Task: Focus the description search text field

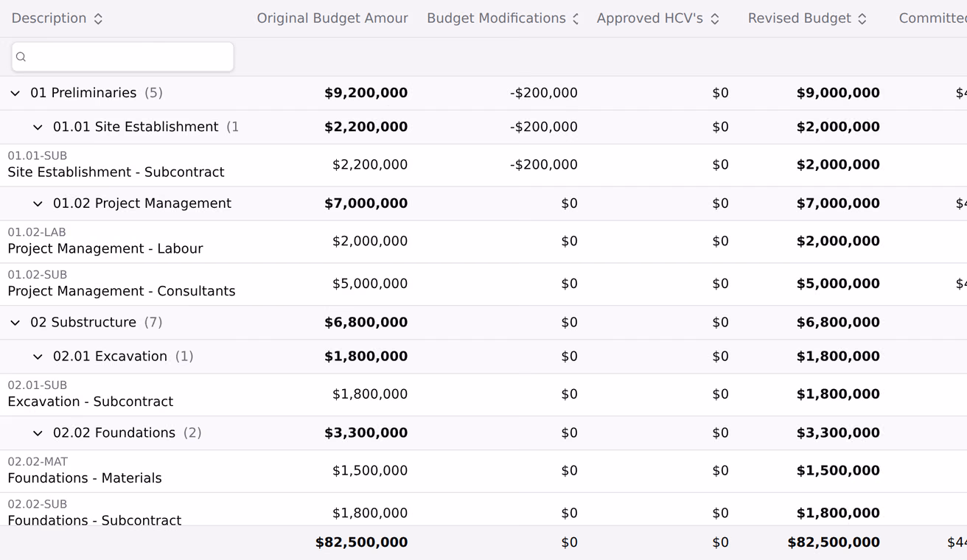Action: [x=122, y=57]
